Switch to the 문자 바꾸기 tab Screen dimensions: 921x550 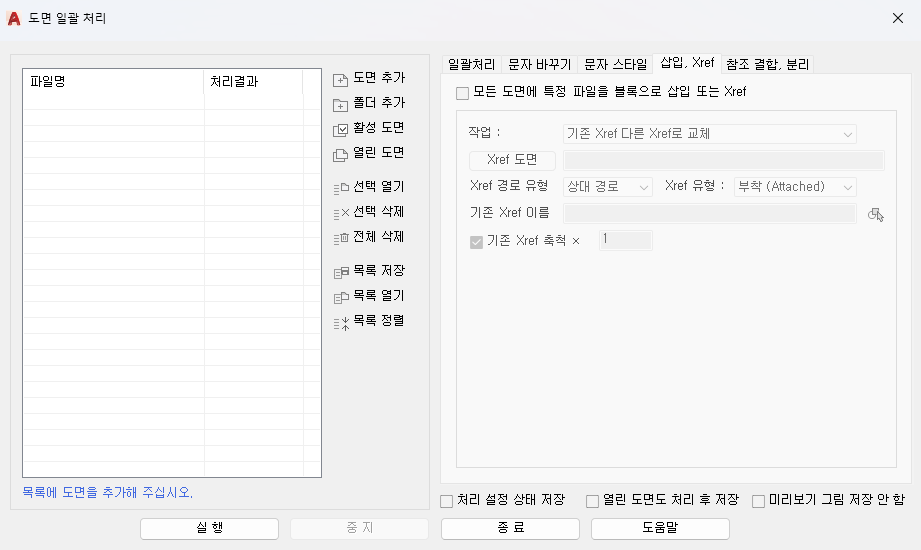click(x=539, y=64)
